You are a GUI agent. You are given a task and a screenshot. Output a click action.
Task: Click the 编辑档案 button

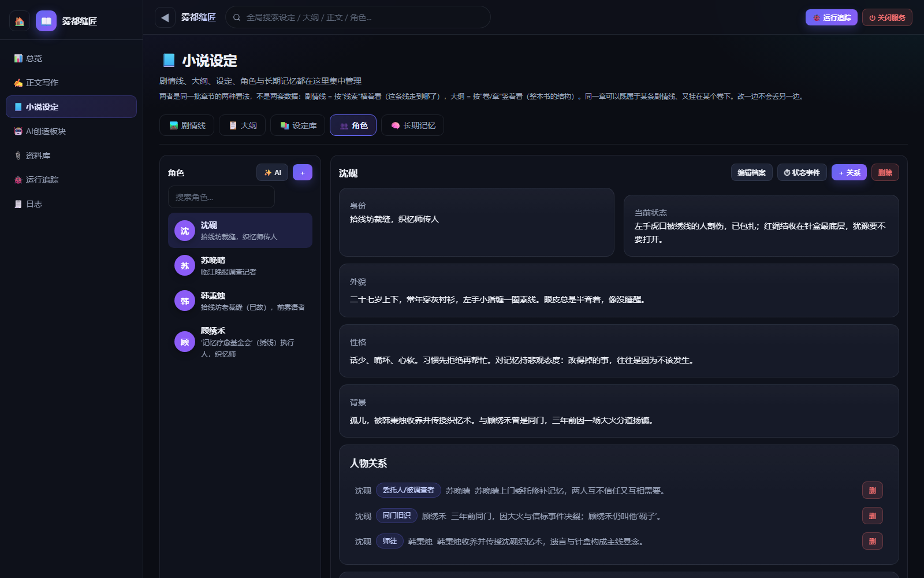[x=751, y=172]
